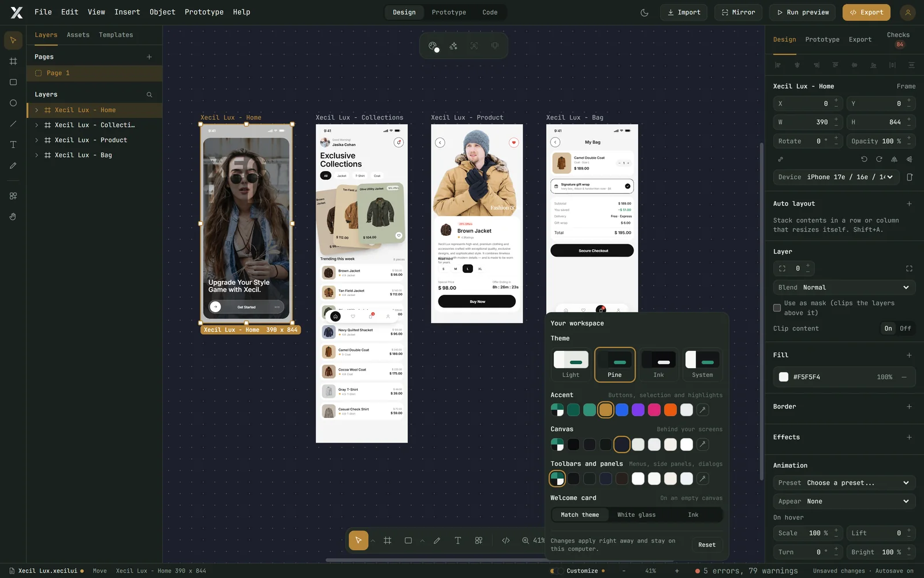
Task: Open the theme palette icon above canvas
Action: pos(433,46)
